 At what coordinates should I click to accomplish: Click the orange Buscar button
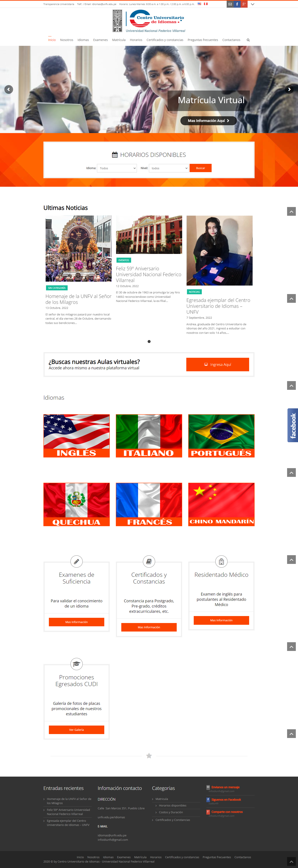[200, 168]
